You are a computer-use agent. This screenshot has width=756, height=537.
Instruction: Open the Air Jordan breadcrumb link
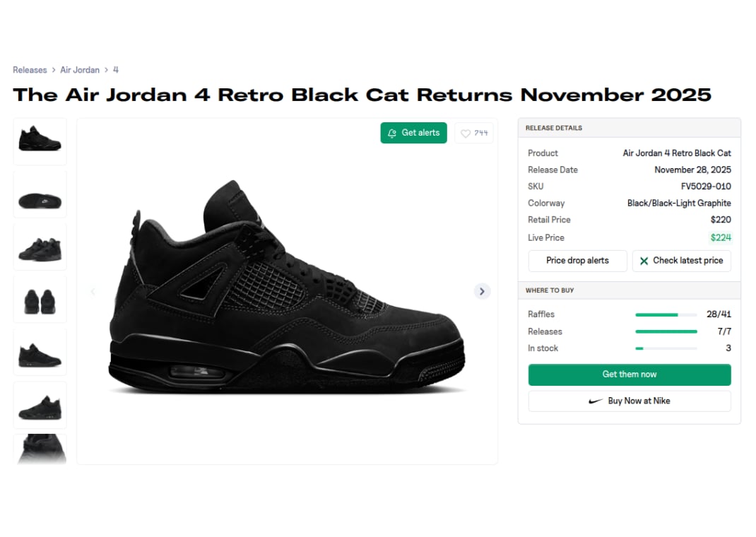[x=80, y=70]
